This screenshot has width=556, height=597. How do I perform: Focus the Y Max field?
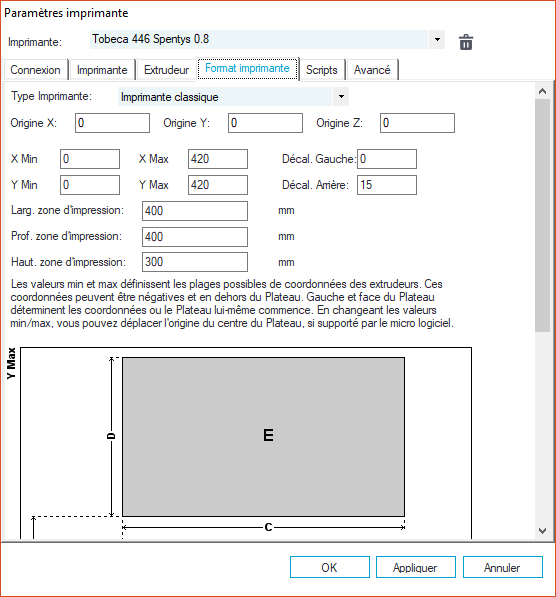point(218,185)
